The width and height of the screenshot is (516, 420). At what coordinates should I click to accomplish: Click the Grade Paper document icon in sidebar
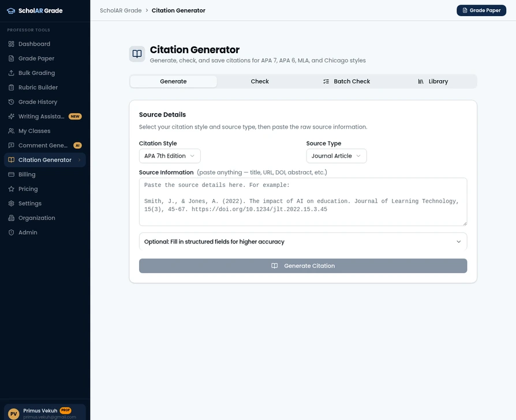click(11, 58)
